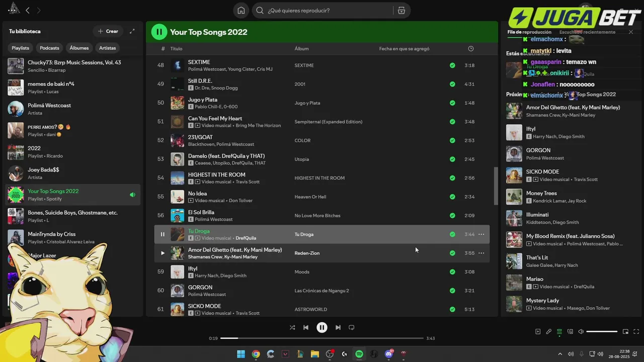644x362 pixels.
Task: Open Joey Bada$$ artist in library
Action: tap(72, 173)
